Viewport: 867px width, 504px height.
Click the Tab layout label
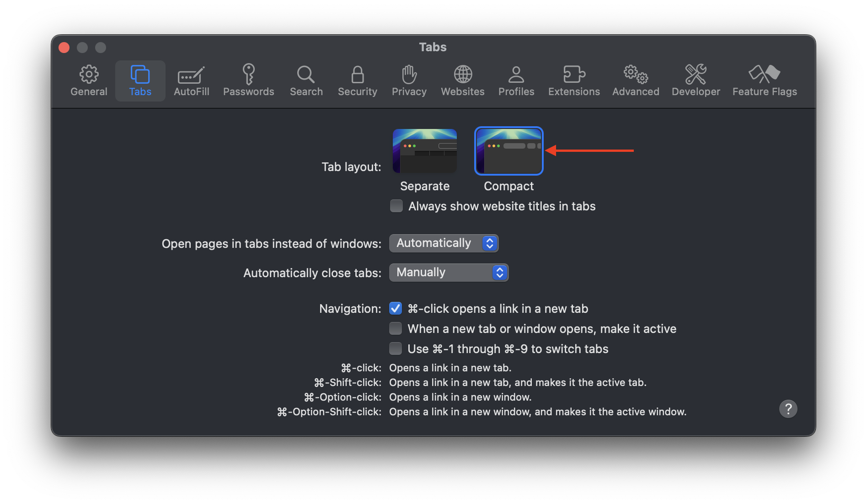(351, 167)
